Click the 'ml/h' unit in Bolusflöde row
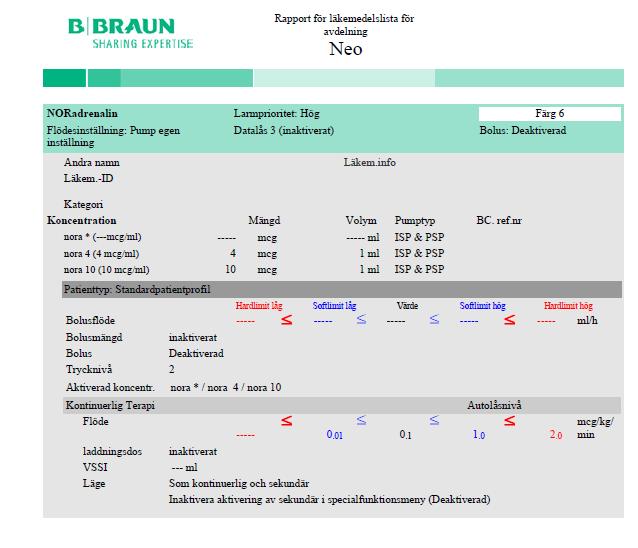638x548 pixels. (x=587, y=321)
